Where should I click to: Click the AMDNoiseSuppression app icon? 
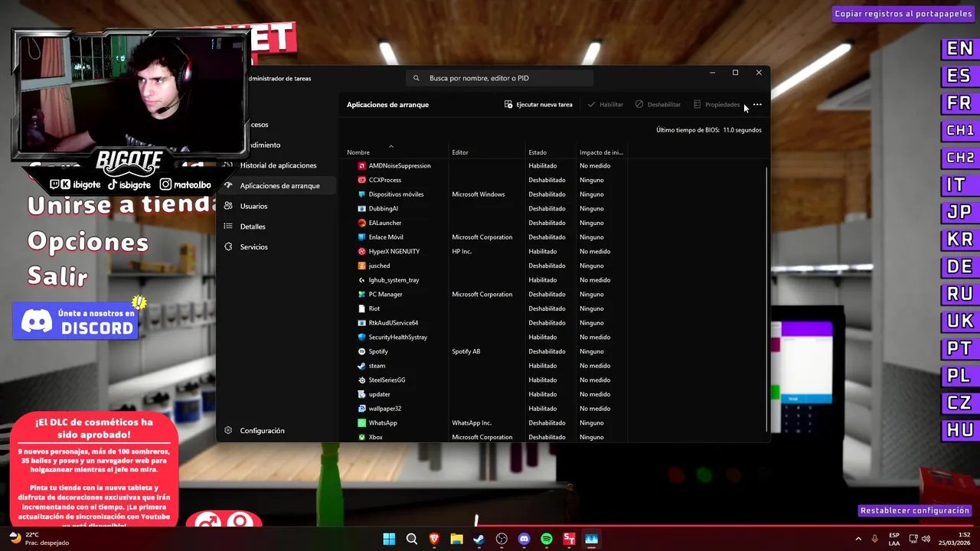click(362, 165)
